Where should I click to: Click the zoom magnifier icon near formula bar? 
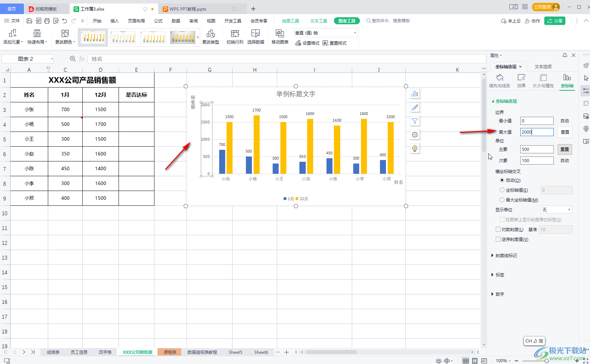point(73,59)
